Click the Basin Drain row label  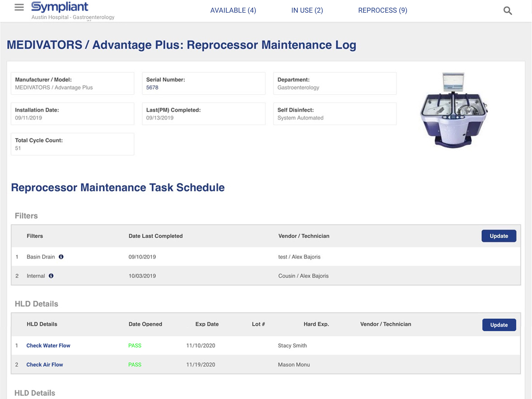(x=41, y=257)
